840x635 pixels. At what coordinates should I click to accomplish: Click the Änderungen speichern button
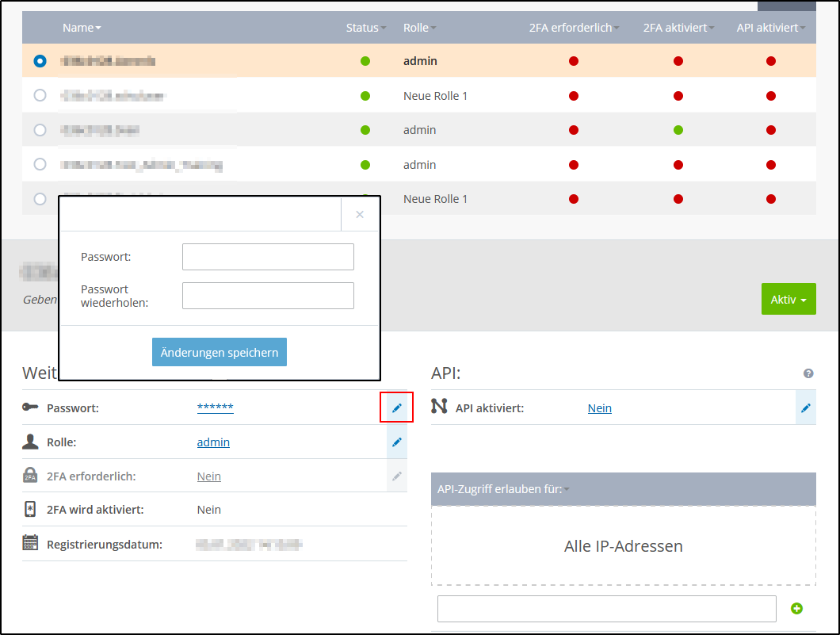220,352
